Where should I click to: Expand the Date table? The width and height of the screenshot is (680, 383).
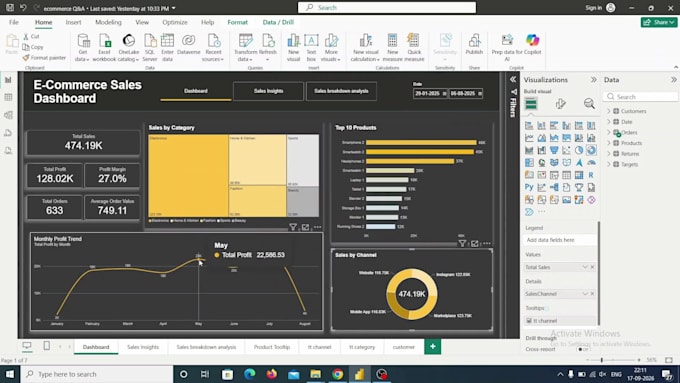(x=609, y=122)
